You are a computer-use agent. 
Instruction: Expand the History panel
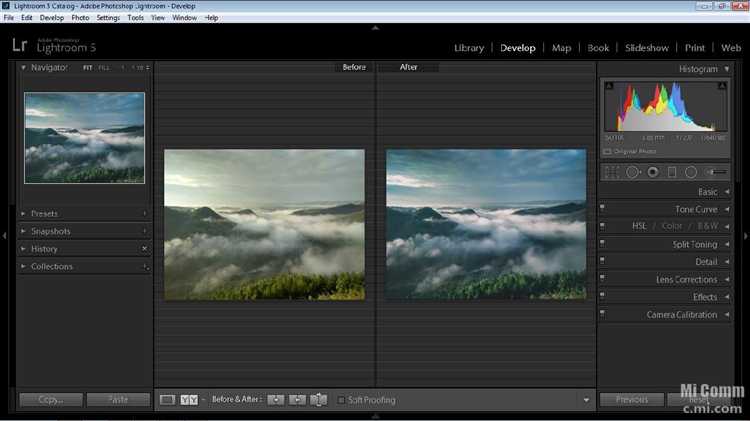23,249
